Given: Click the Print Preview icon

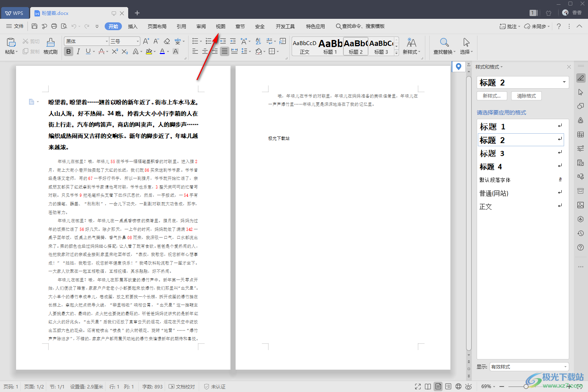Looking at the screenshot, I should [x=64, y=26].
